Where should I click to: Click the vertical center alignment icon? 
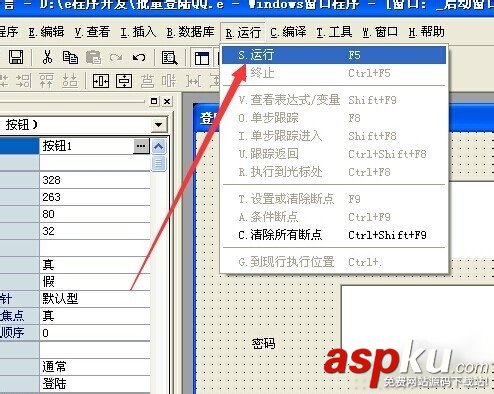point(124,81)
